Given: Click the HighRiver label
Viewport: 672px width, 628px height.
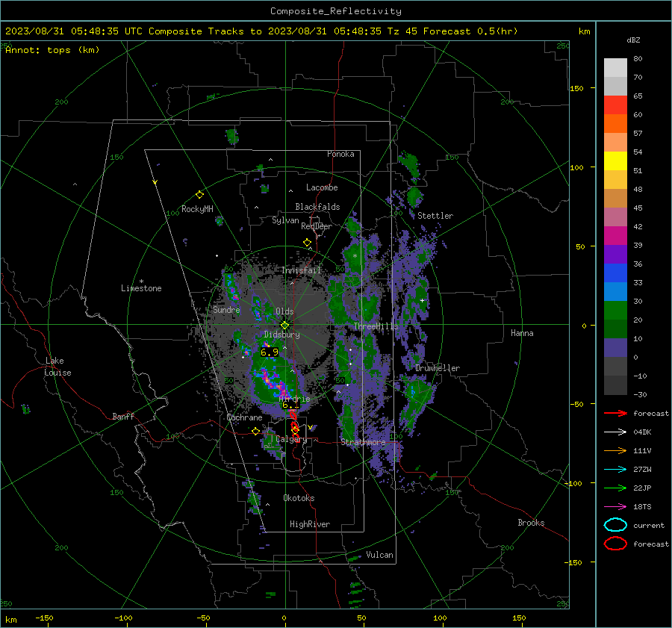Looking at the screenshot, I should 310,525.
